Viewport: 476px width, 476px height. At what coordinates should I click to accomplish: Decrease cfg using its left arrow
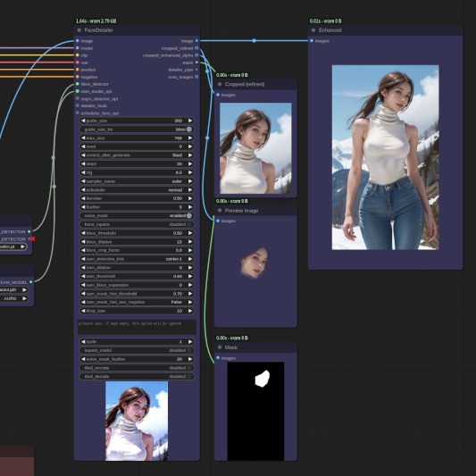(83, 172)
